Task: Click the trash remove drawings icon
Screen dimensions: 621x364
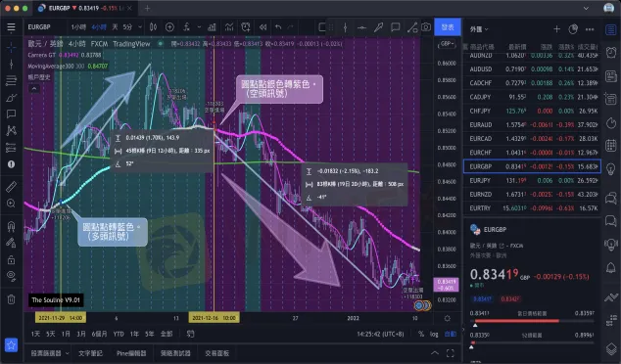Action: 11,299
